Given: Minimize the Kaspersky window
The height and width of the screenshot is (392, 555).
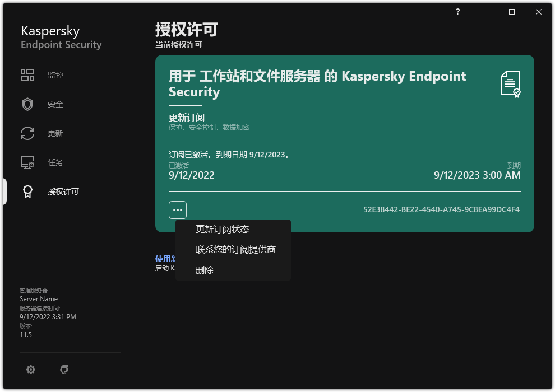Looking at the screenshot, I should [484, 11].
